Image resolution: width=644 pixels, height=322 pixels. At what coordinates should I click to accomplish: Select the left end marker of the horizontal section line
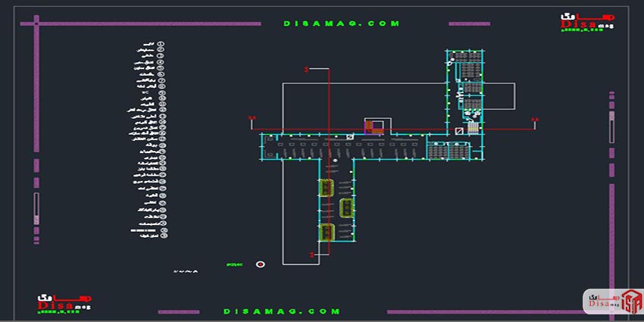tap(252, 118)
